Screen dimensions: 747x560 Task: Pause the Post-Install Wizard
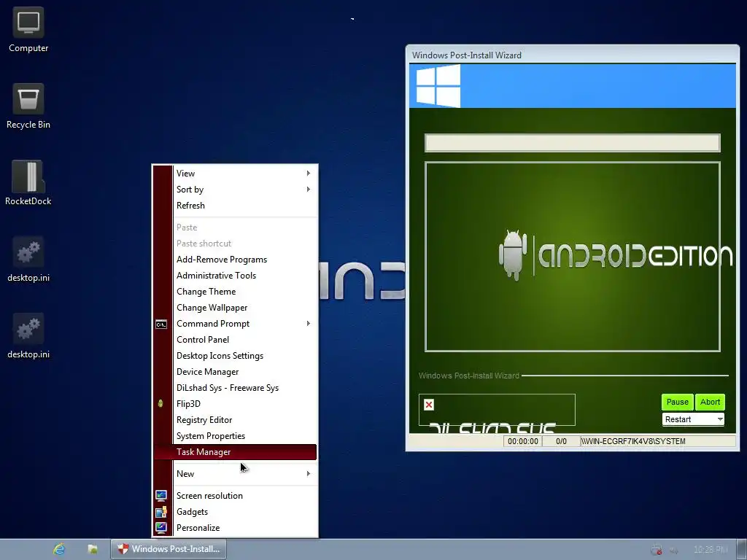point(678,402)
